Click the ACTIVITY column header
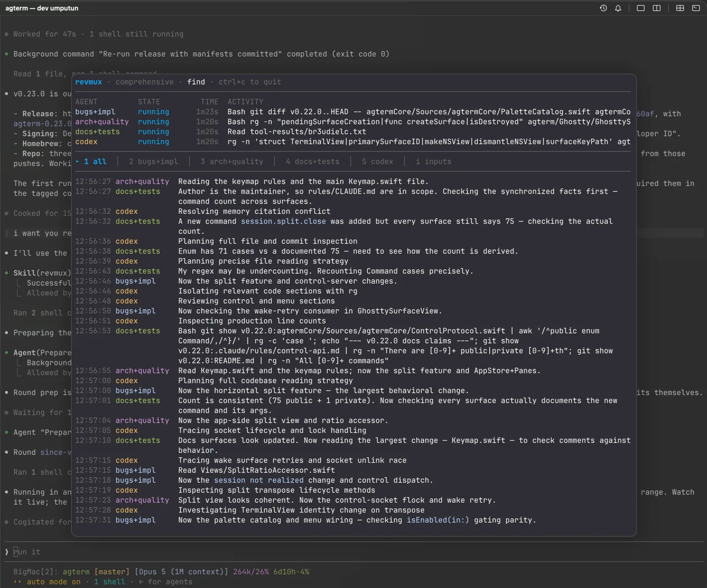The width and height of the screenshot is (707, 588). click(245, 102)
